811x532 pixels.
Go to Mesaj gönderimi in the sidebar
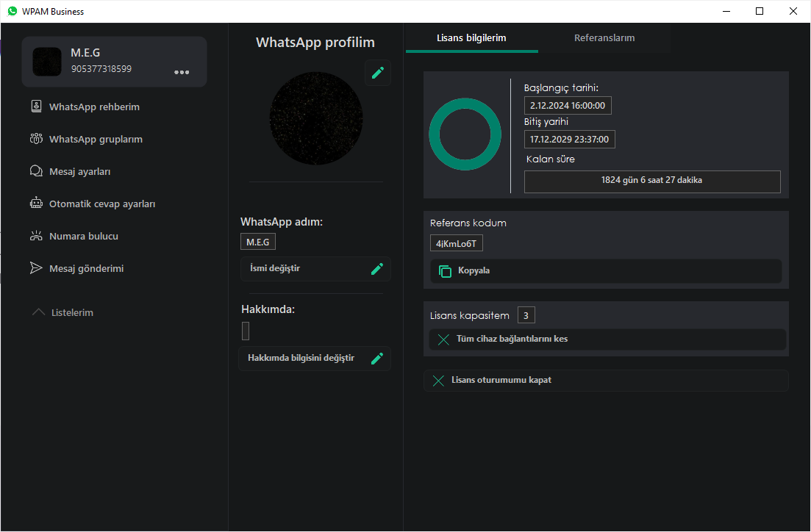click(x=86, y=268)
